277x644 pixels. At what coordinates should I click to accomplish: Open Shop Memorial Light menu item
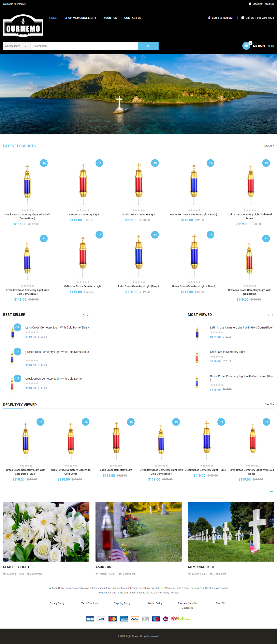pos(80,18)
